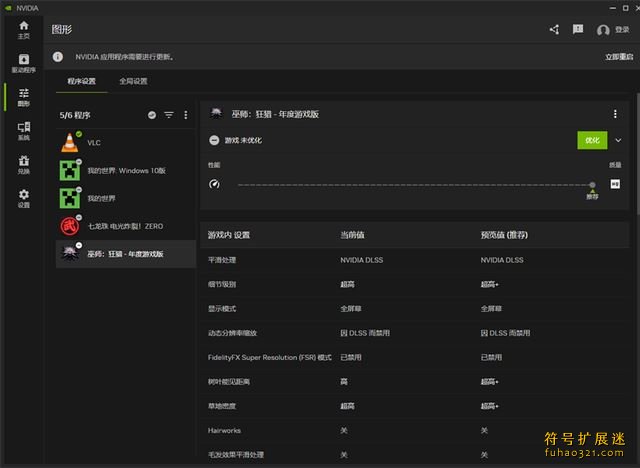Image resolution: width=640 pixels, height=468 pixels.
Task: Click the red 七龙珠 game icon
Action: (x=70, y=226)
